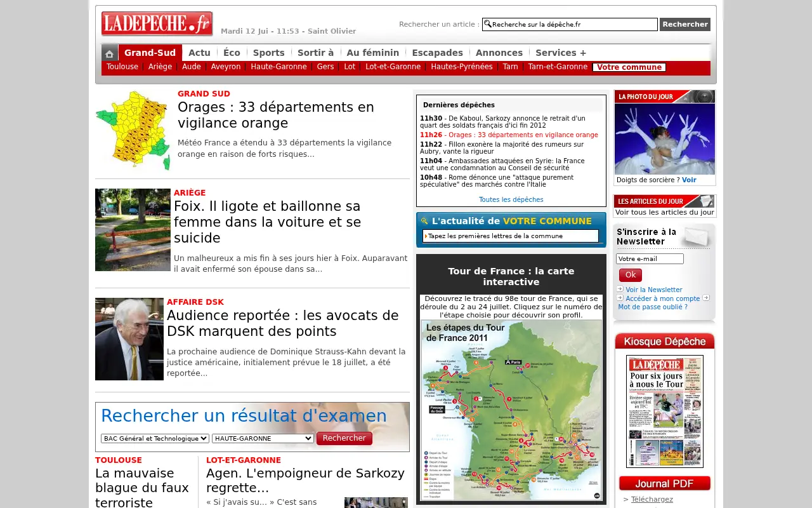812x508 pixels.
Task: Open the BAC Général et Technologique dropdown
Action: coord(155,438)
